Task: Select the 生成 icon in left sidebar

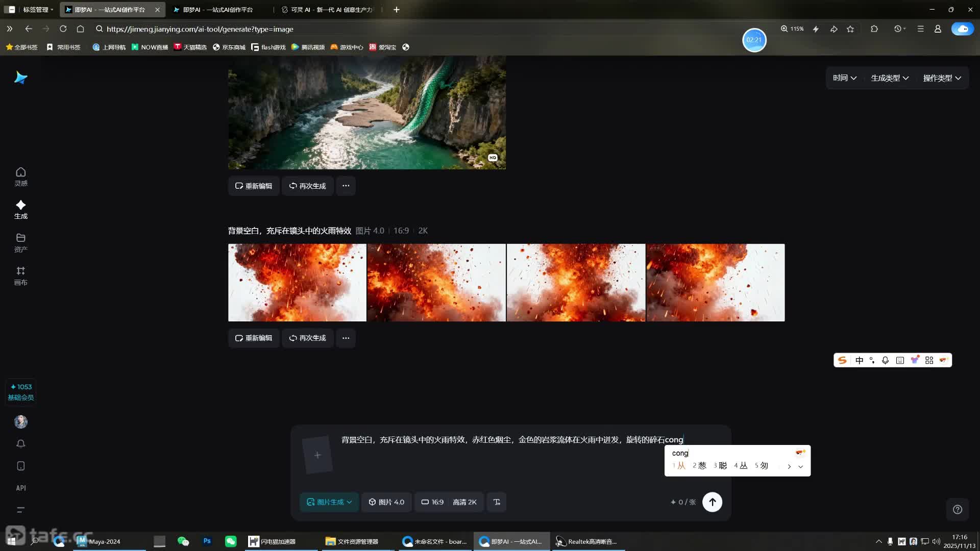Action: [20, 209]
